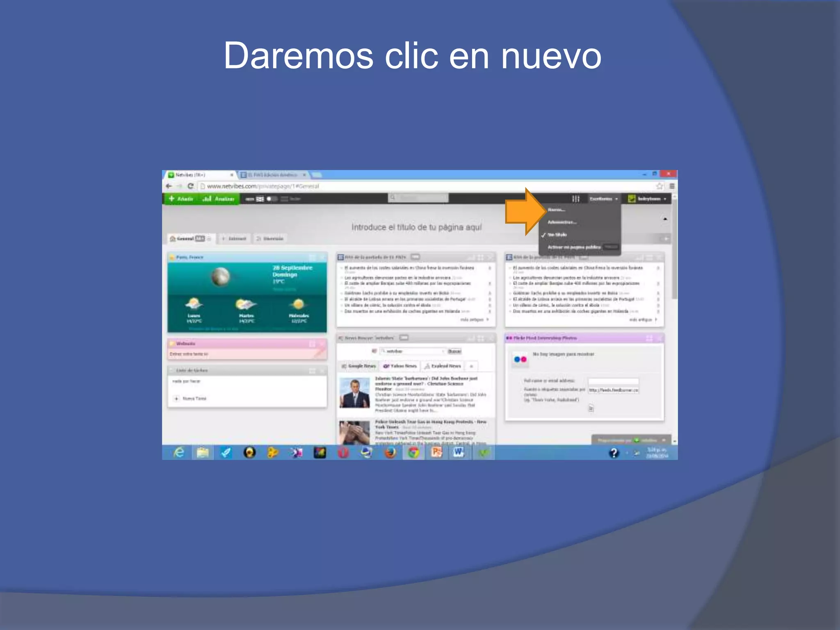Switch to Google News tab
The width and height of the screenshot is (840, 630).
[x=358, y=366]
